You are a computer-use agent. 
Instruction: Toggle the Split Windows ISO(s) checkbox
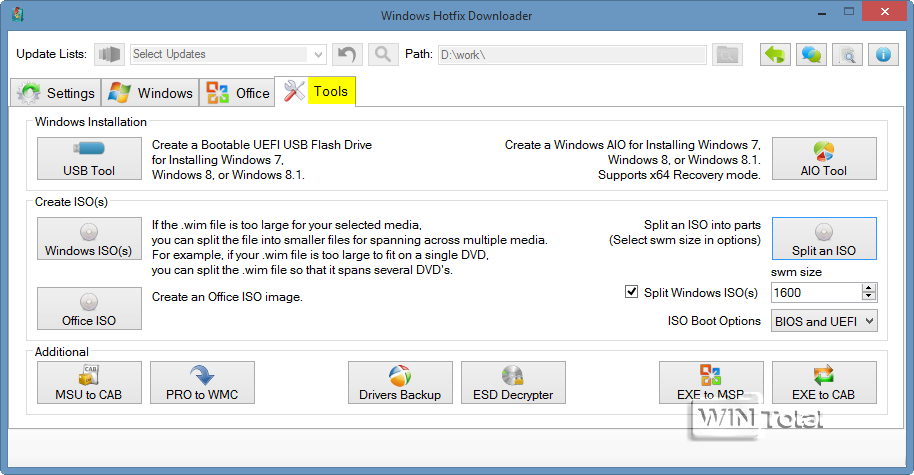click(631, 291)
